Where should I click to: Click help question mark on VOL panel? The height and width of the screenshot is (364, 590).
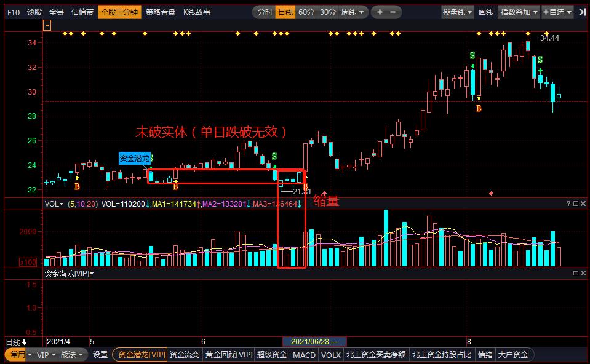tap(568, 204)
